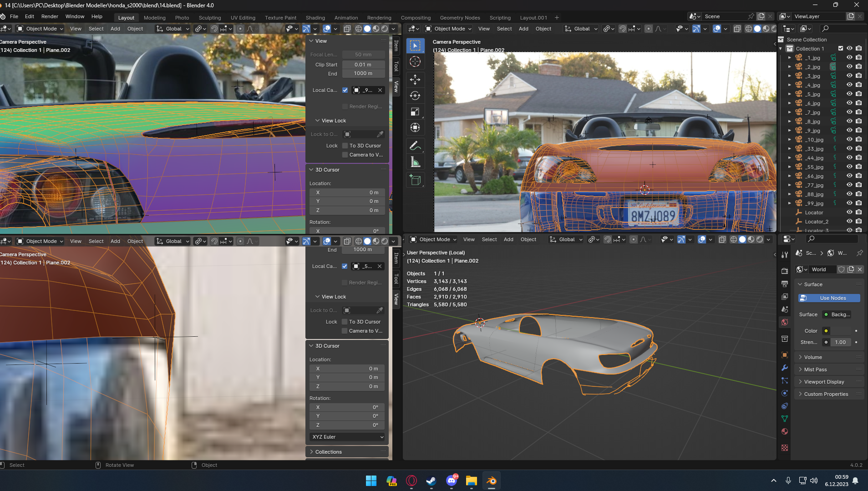The width and height of the screenshot is (868, 491).
Task: Toggle visibility of Locator object
Action: tap(849, 213)
